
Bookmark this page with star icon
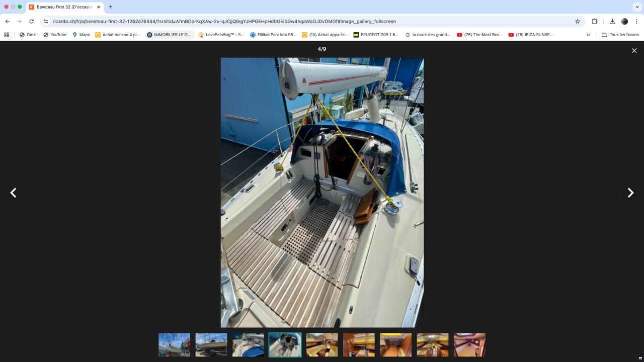pos(578,22)
